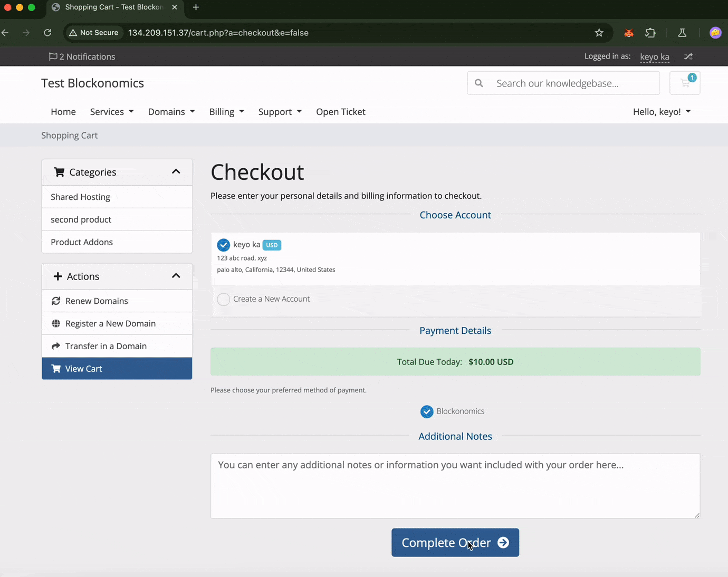Select Shared Hosting category
This screenshot has width=728, height=577.
[117, 197]
